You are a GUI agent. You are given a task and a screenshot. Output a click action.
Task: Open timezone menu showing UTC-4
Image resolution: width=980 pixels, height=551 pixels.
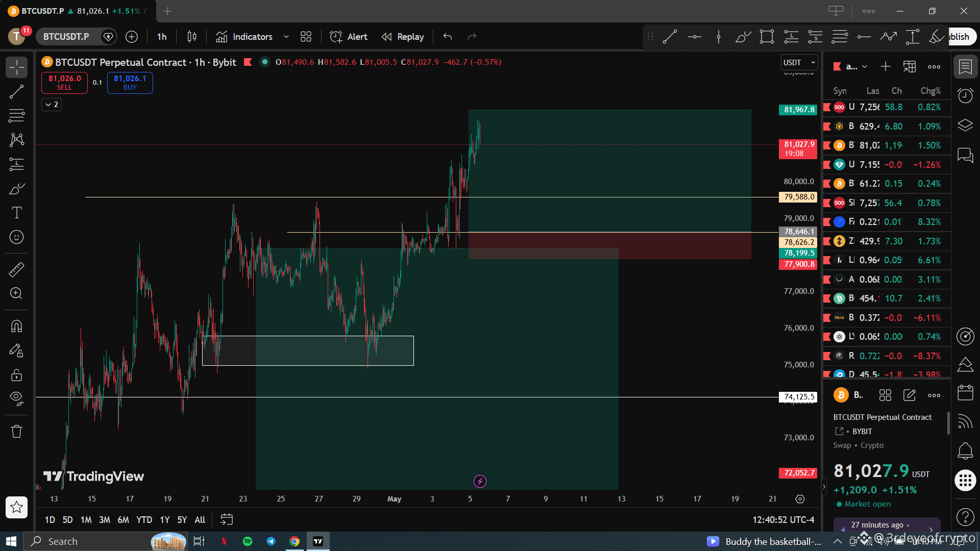(783, 520)
